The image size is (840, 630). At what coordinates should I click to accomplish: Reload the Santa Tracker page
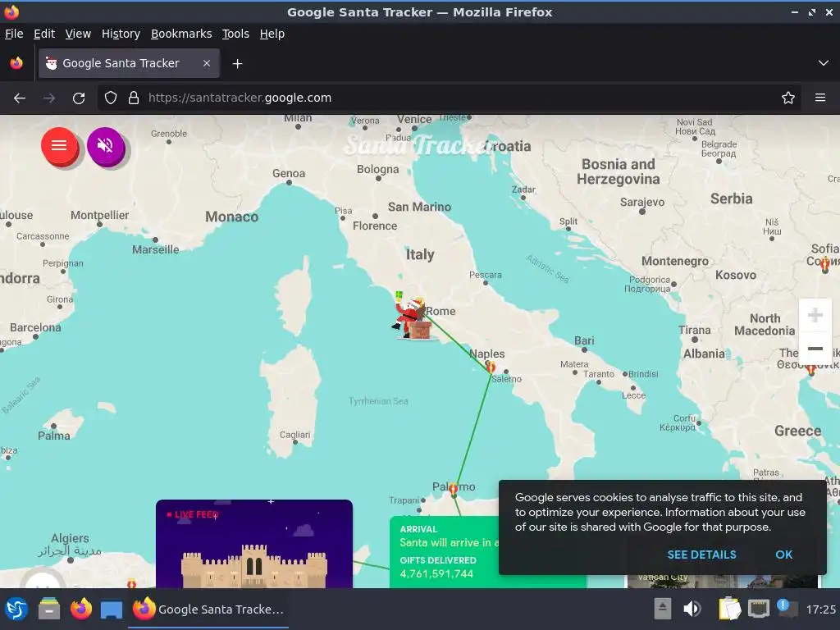[79, 98]
